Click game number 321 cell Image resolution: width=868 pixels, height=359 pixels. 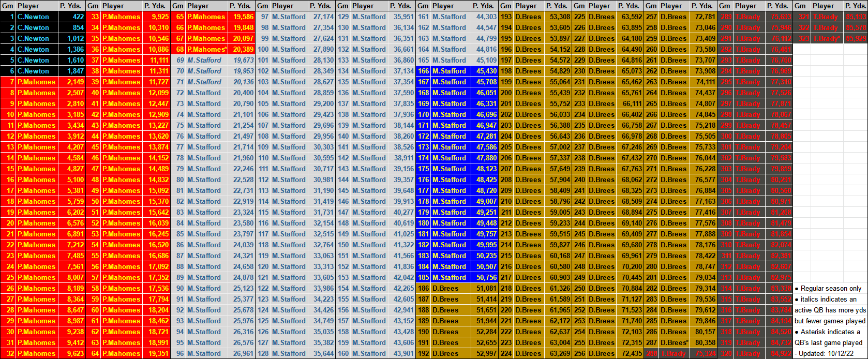tap(802, 17)
